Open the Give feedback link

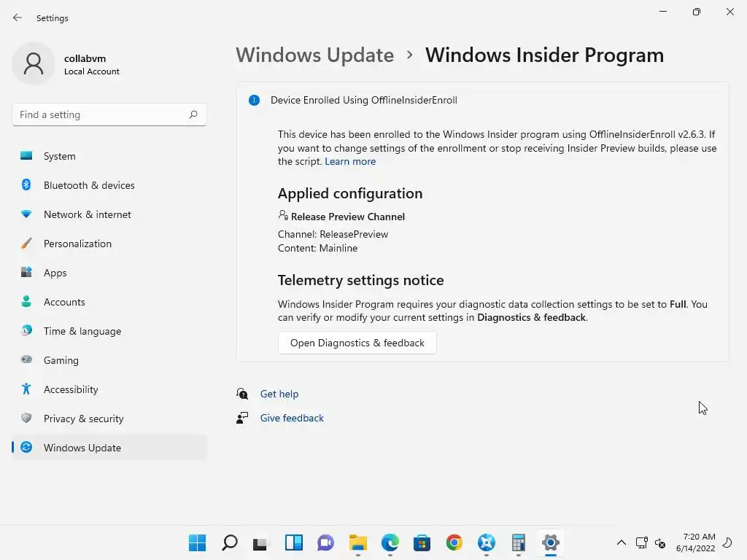(x=292, y=418)
